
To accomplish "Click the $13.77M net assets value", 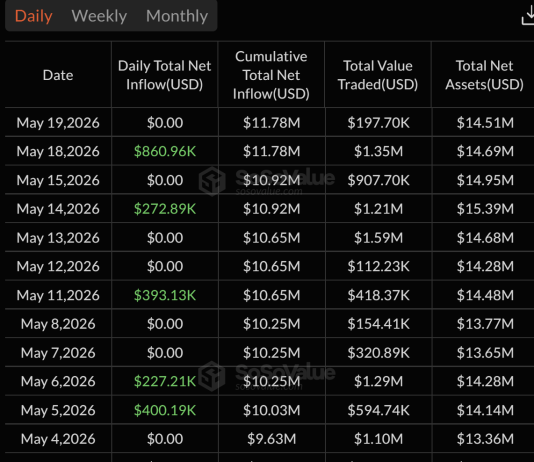I will 485,324.
